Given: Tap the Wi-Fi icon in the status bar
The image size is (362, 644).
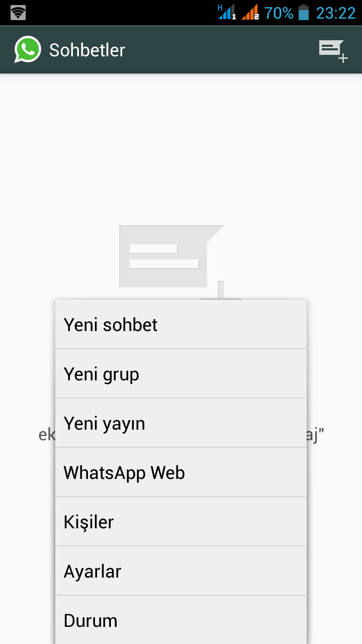Looking at the screenshot, I should point(18,12).
